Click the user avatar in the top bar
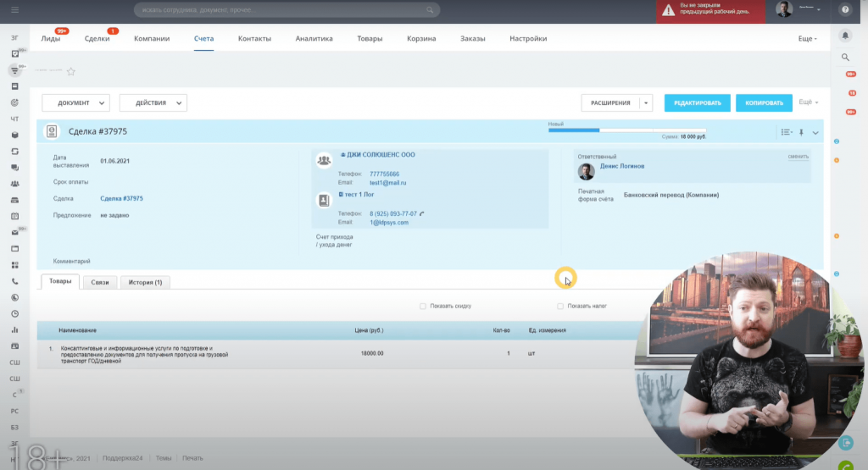The height and width of the screenshot is (470, 868). click(x=784, y=9)
